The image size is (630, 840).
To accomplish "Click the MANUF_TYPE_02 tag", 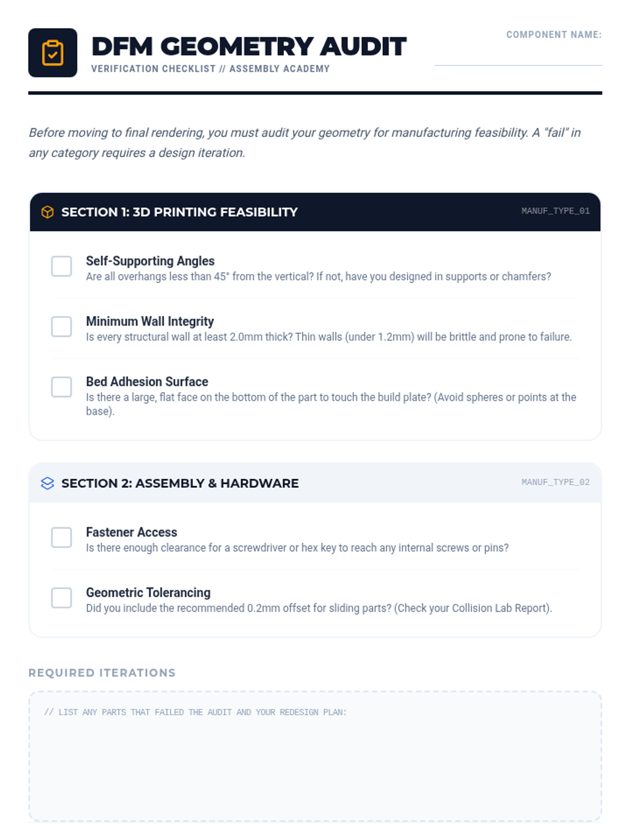I will click(555, 482).
